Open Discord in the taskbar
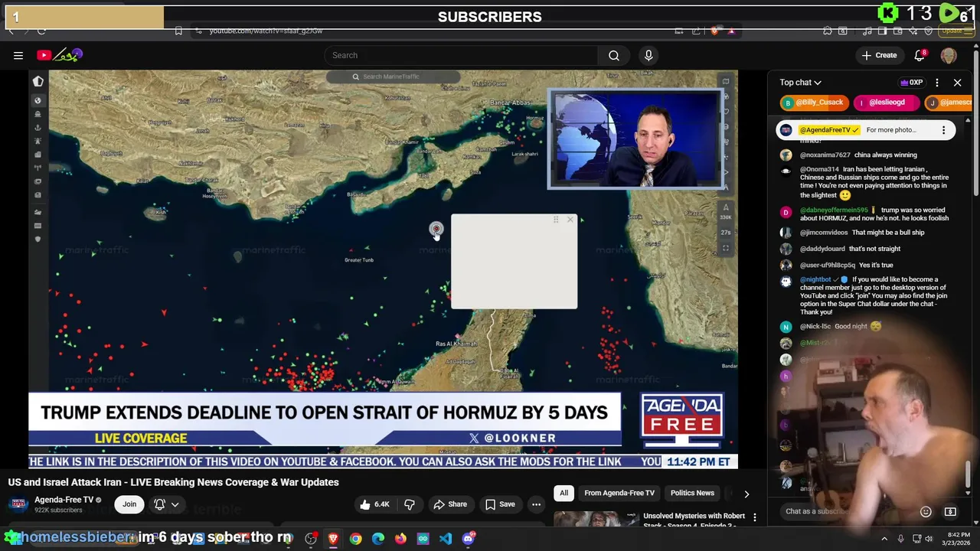980x551 pixels. (469, 539)
